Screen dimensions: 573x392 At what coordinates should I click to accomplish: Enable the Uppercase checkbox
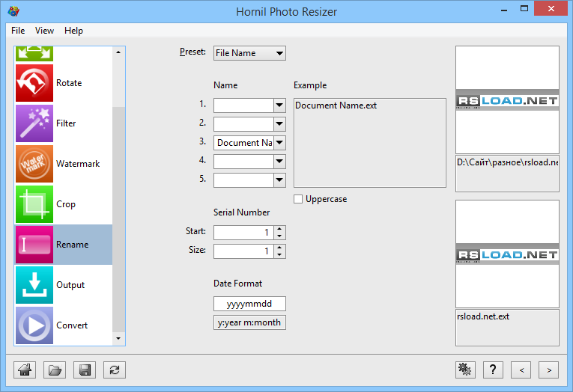(x=298, y=199)
